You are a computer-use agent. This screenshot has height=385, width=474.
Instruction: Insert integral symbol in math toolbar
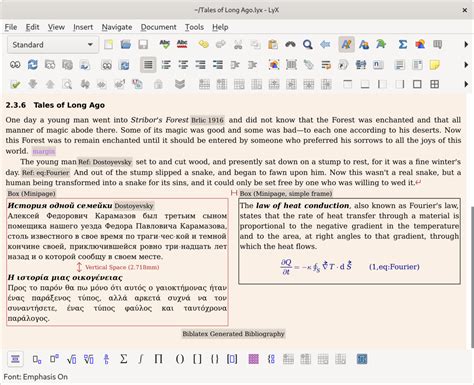point(141,359)
